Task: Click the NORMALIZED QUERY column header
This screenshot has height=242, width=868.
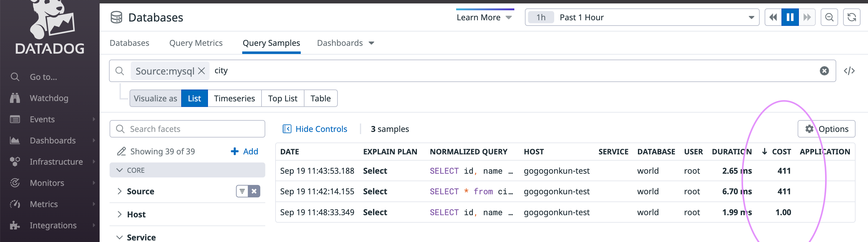Action: (x=468, y=152)
